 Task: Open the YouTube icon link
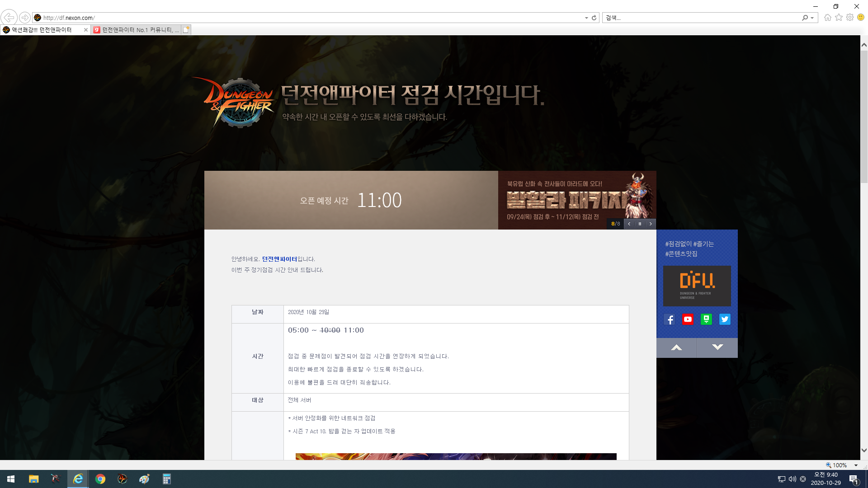pos(688,319)
